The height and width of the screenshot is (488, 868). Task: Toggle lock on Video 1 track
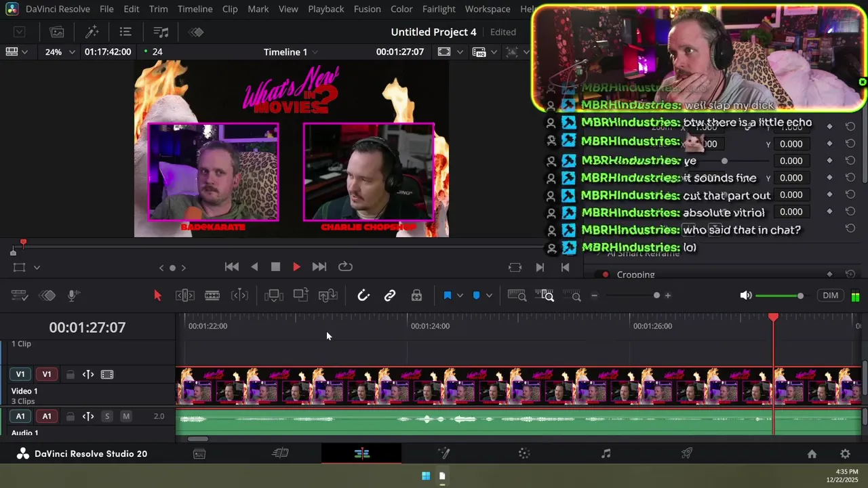70,375
